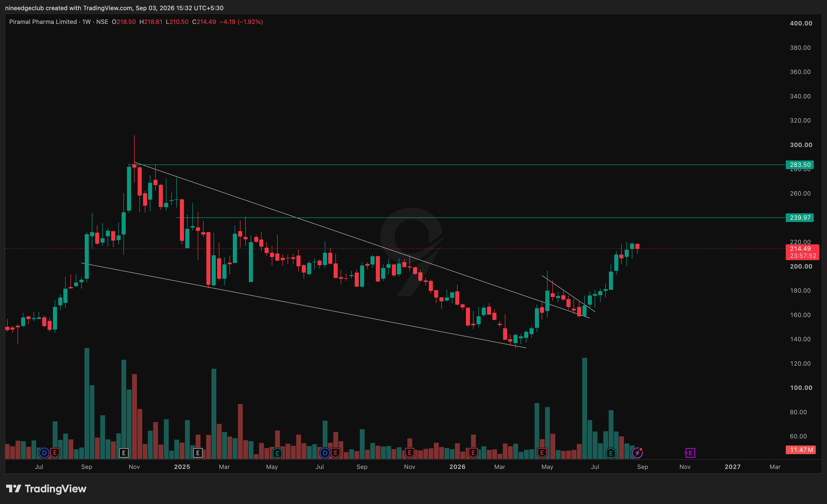
Task: Select the green earnings marker after Jul 2026
Action: point(611,453)
